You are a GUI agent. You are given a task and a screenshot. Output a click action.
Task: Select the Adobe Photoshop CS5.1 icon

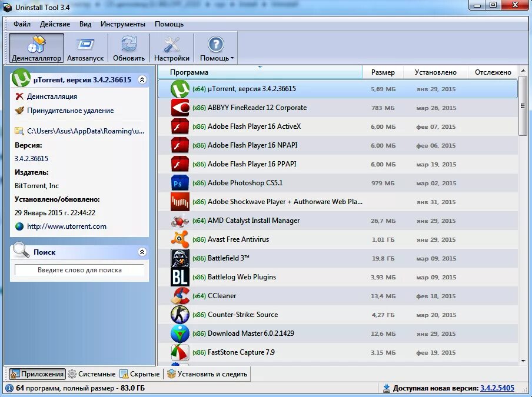[x=180, y=183]
